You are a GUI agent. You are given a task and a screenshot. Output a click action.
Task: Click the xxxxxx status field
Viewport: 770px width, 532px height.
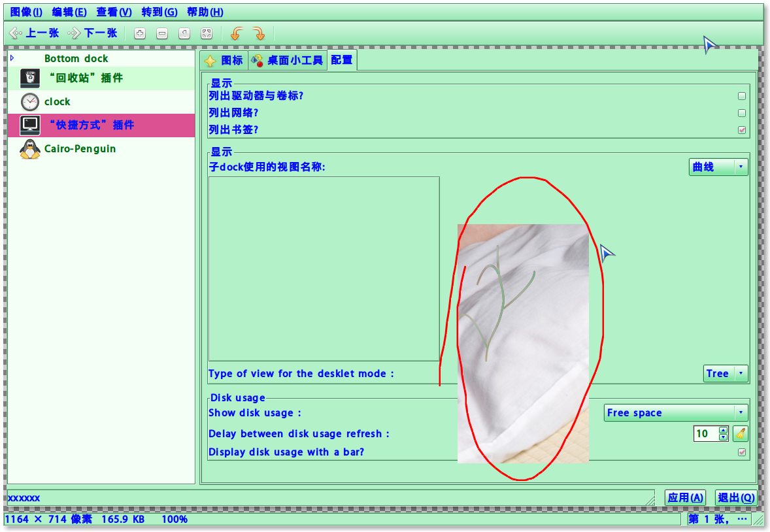331,498
